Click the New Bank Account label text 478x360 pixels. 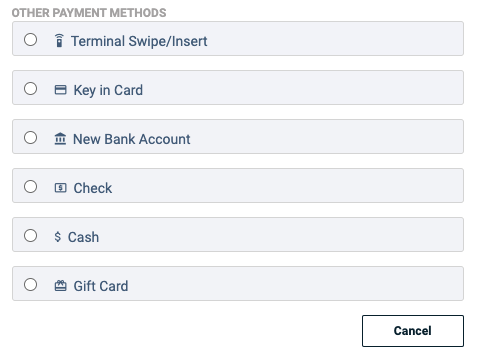click(132, 139)
